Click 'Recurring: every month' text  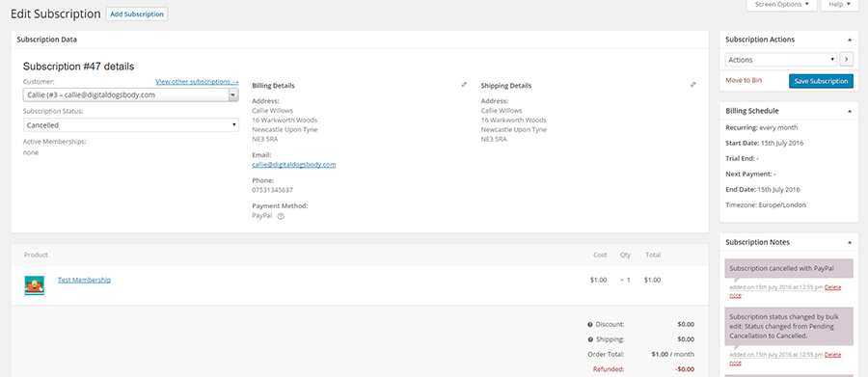(x=762, y=127)
